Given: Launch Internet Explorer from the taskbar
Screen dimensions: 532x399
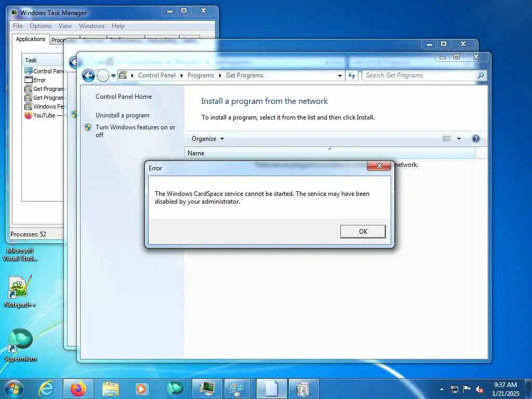Looking at the screenshot, I should 46,389.
